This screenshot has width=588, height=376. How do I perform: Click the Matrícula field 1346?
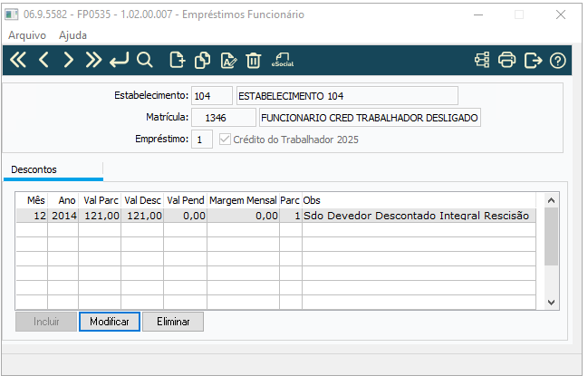224,118
